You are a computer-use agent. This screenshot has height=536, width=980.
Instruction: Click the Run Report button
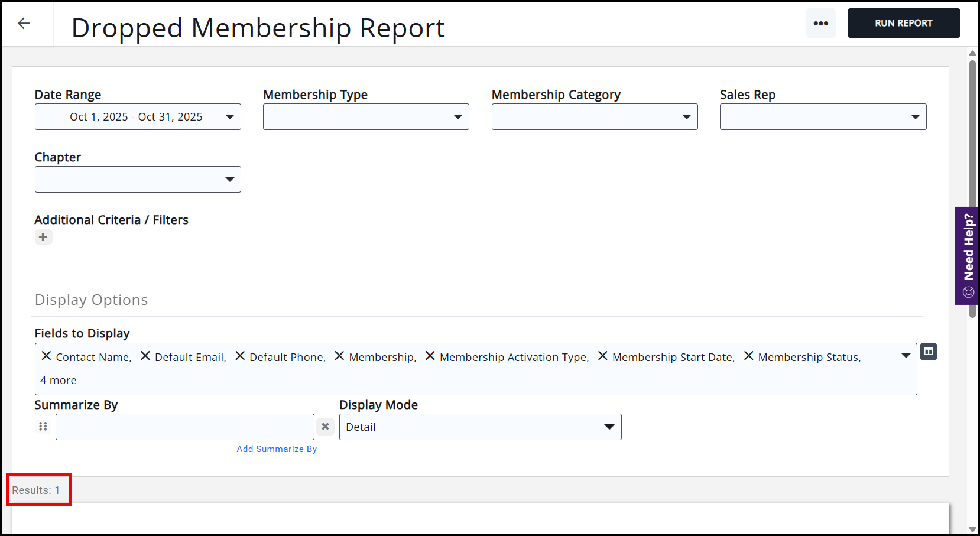[x=903, y=23]
